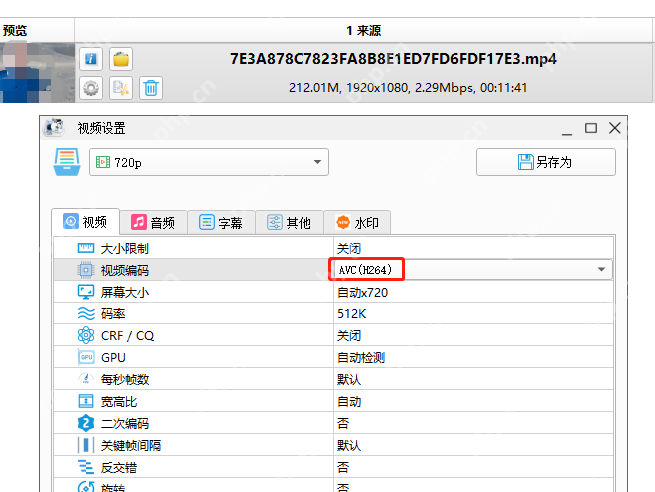Click the aspect ratio icon of 宽高比
This screenshot has height=492, width=655.
86,401
